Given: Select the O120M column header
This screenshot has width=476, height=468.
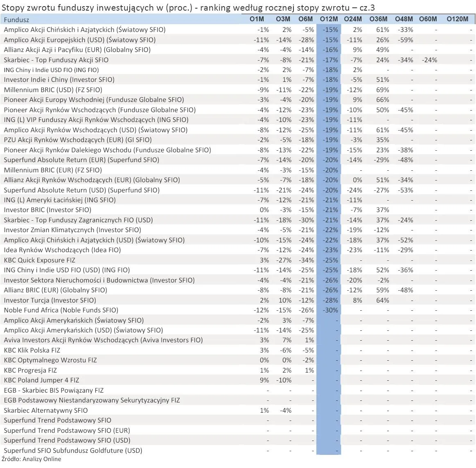Looking at the screenshot, I should [457, 19].
